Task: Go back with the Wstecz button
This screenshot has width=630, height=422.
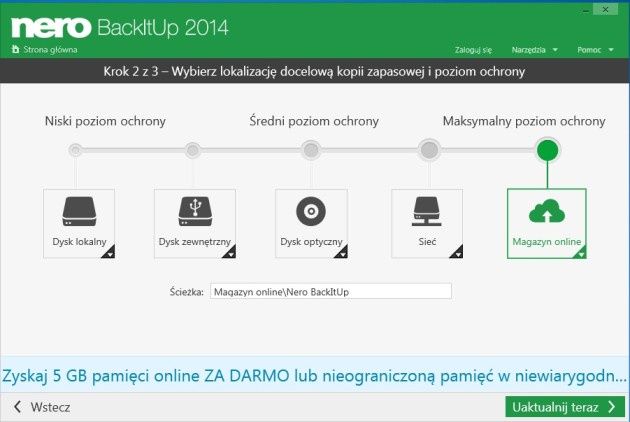Action: 42,407
